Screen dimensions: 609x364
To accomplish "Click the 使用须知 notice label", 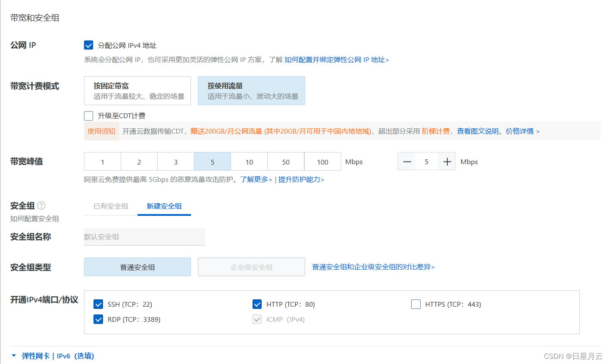I will pos(101,131).
